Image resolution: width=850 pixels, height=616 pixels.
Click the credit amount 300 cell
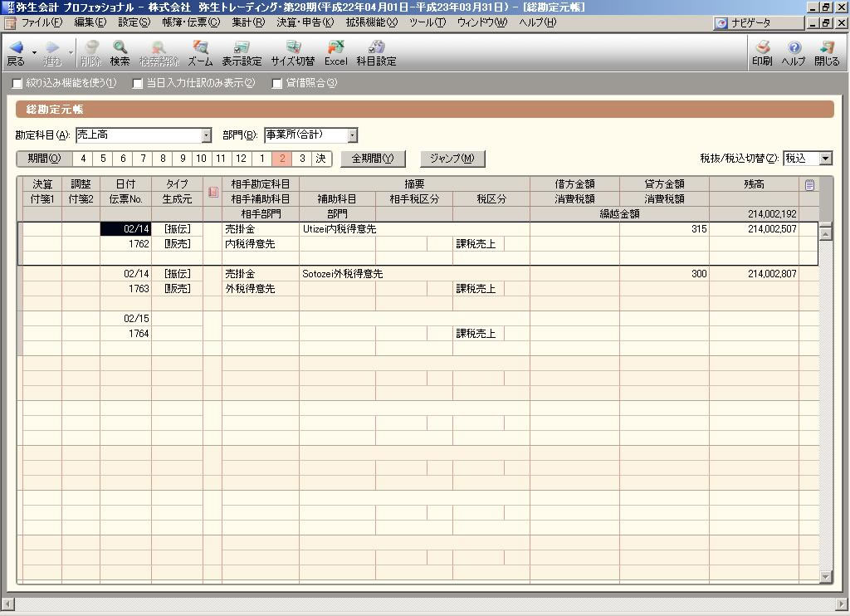(664, 274)
